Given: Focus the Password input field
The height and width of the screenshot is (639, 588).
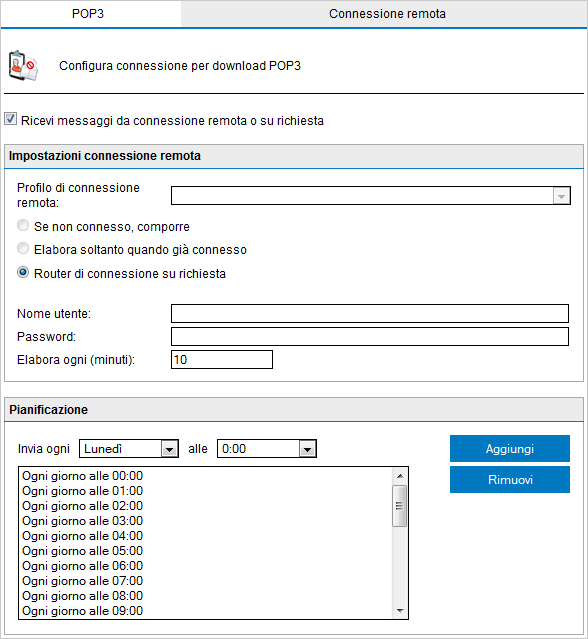Looking at the screenshot, I should pos(370,337).
